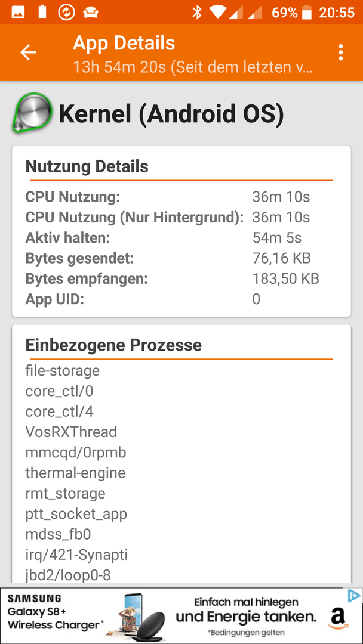Tap the image notification icon in status bar
363x644 pixels.
(x=19, y=13)
